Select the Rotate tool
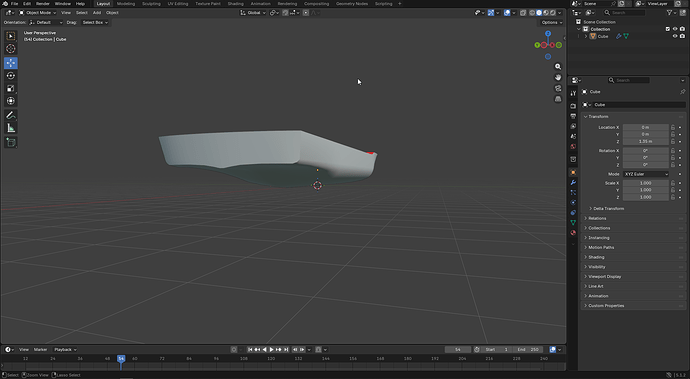This screenshot has width=690, height=379. click(x=11, y=76)
